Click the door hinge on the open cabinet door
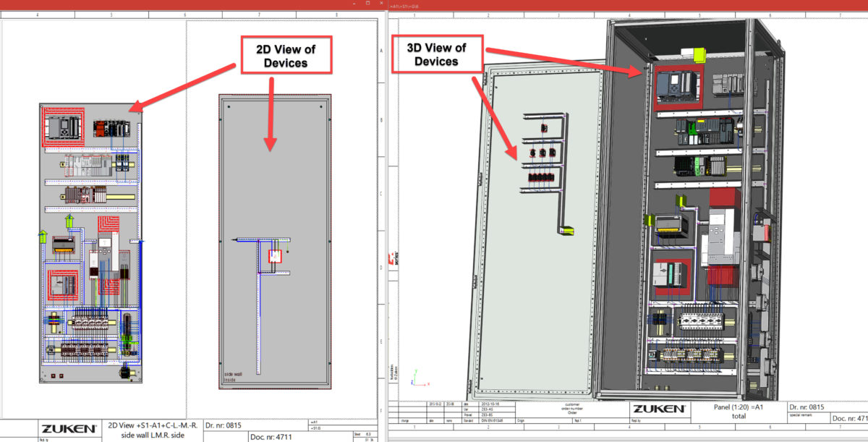This screenshot has height=442, width=868. [480, 177]
